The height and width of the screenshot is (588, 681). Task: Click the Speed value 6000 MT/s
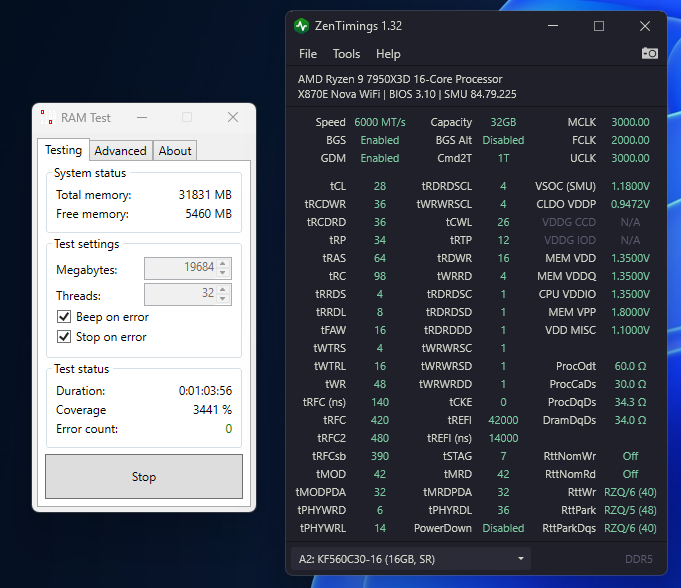coord(380,122)
